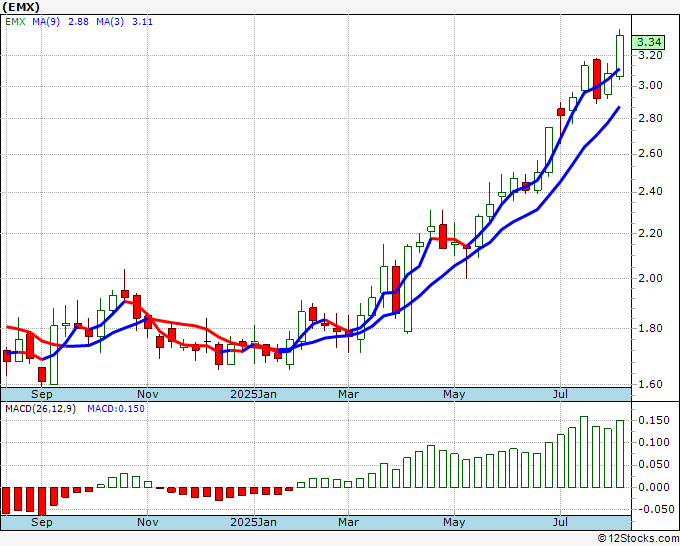Click the MACD(26,12,9) indicator label

point(40,409)
